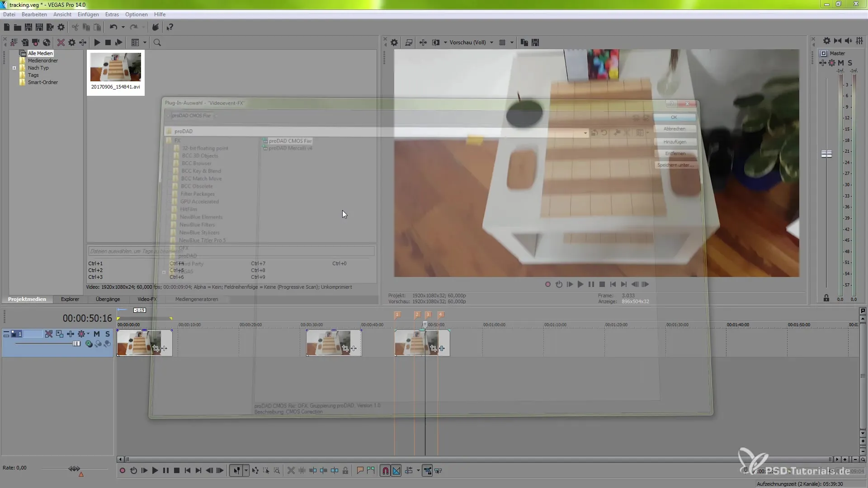Undo the last action
The height and width of the screenshot is (488, 868).
coord(113,28)
